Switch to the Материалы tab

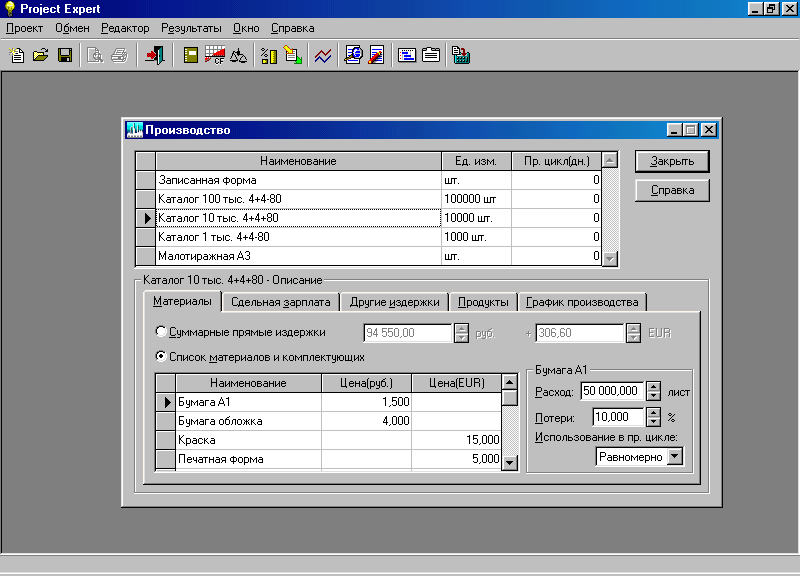(x=182, y=301)
